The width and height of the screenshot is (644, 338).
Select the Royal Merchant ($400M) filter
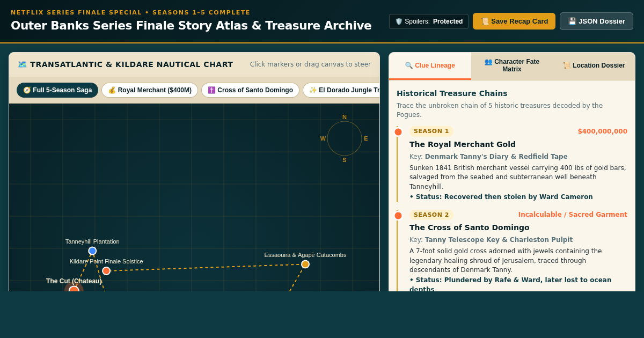150,90
